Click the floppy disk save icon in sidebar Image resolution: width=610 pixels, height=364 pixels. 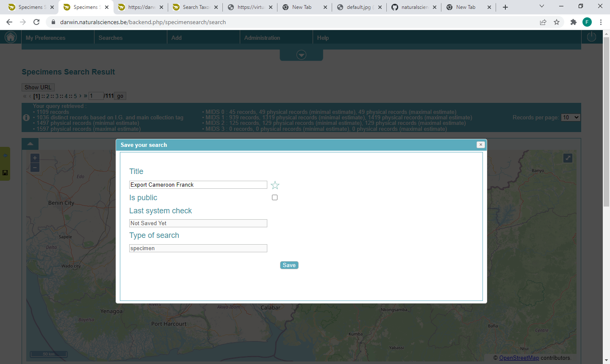click(5, 173)
